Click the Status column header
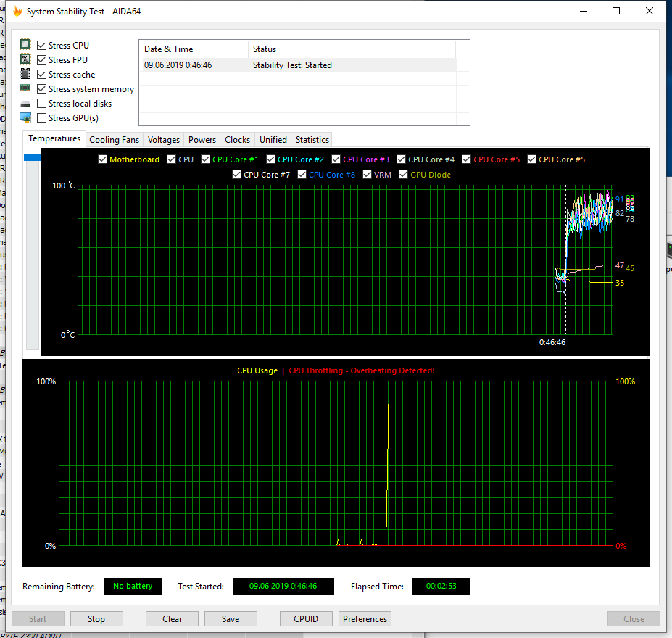 352,49
